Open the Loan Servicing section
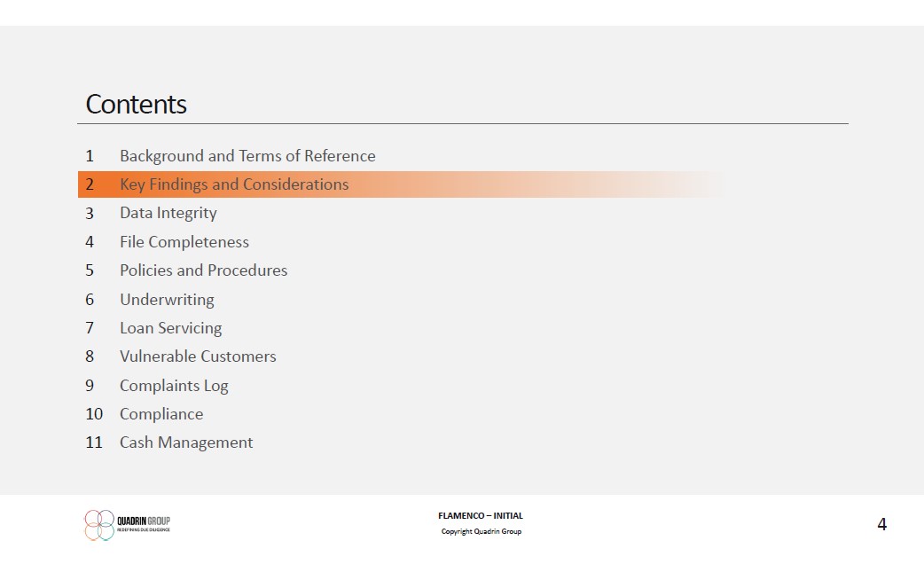Screen dimensions: 924x564 pos(170,328)
